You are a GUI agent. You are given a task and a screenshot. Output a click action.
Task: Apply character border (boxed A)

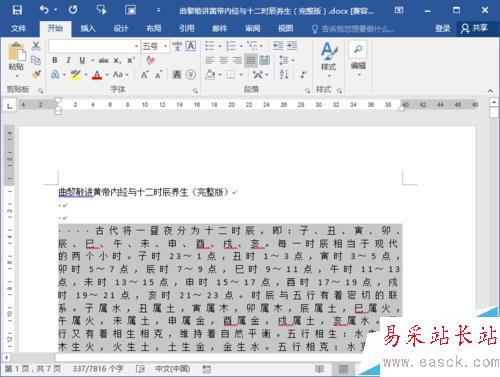190,46
